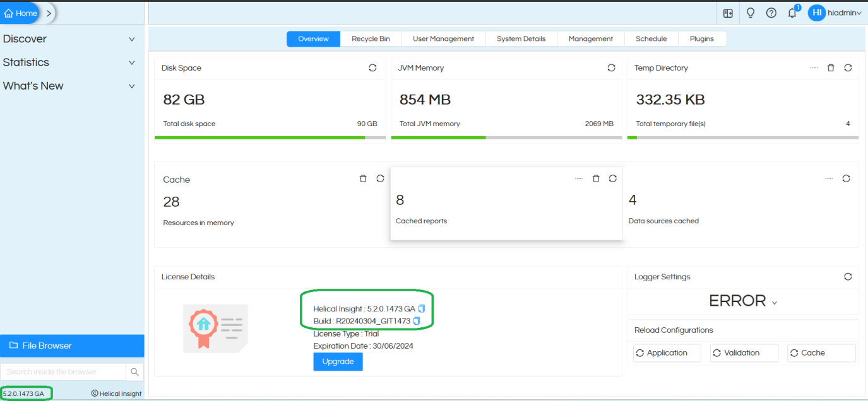Click the 90 GB total disk value
Viewport: 868px width, 401px height.
[x=367, y=124]
